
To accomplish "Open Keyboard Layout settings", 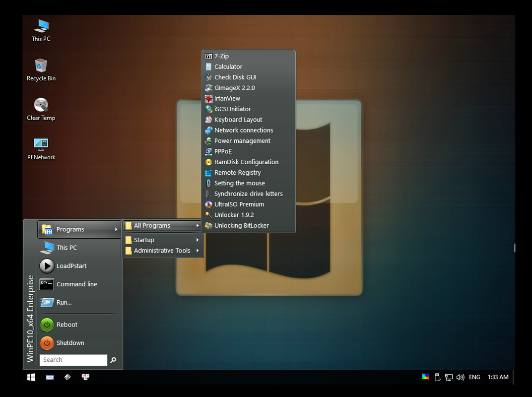I will tap(248, 120).
